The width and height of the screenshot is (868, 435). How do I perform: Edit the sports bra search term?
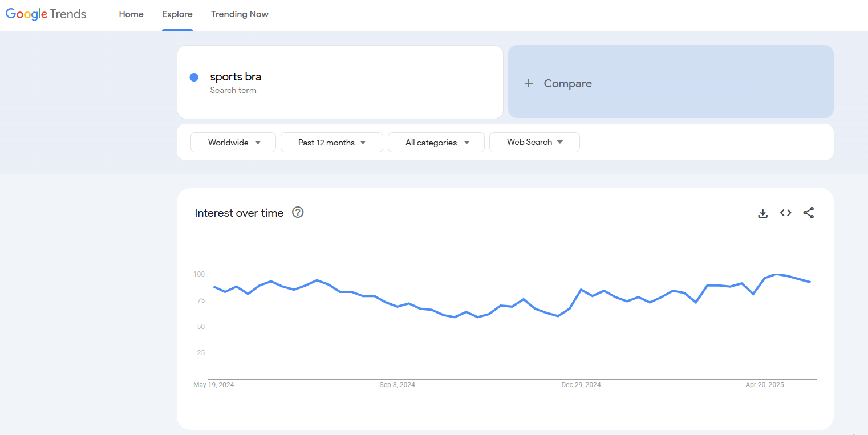(340, 82)
